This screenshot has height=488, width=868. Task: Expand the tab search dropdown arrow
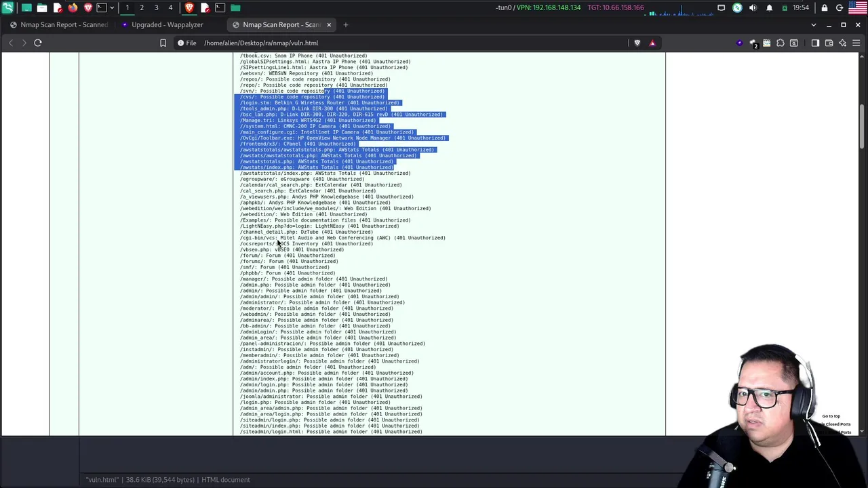(x=814, y=25)
